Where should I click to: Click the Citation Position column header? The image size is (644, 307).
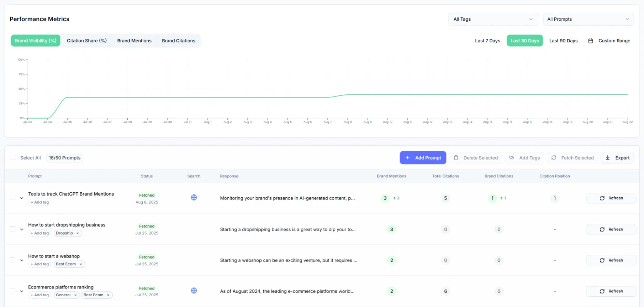pos(555,176)
